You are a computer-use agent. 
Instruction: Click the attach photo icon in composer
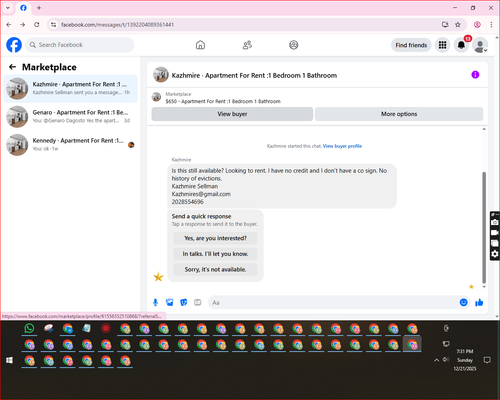pyautogui.click(x=170, y=302)
